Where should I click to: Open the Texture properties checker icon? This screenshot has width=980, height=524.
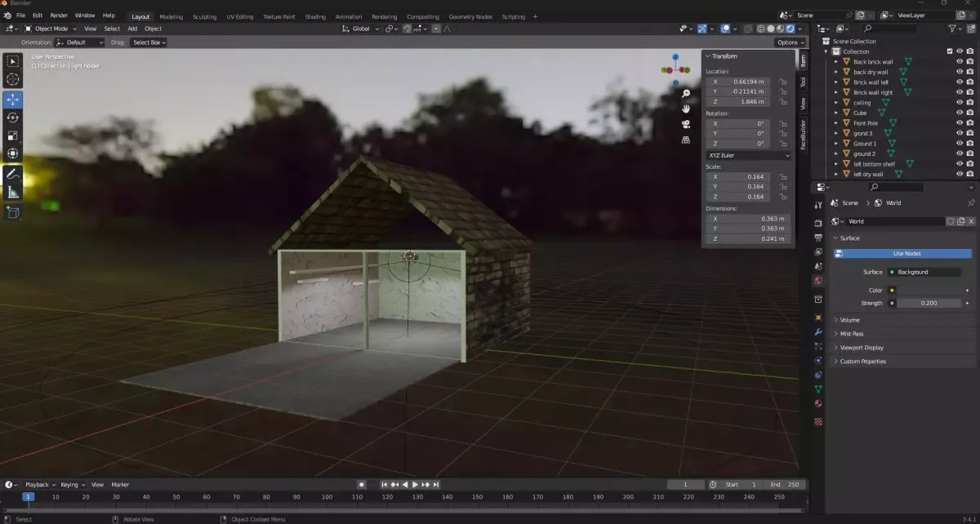click(818, 421)
